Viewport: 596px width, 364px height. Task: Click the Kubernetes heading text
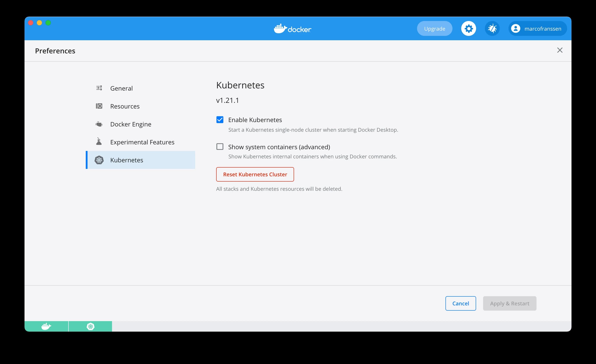tap(240, 85)
